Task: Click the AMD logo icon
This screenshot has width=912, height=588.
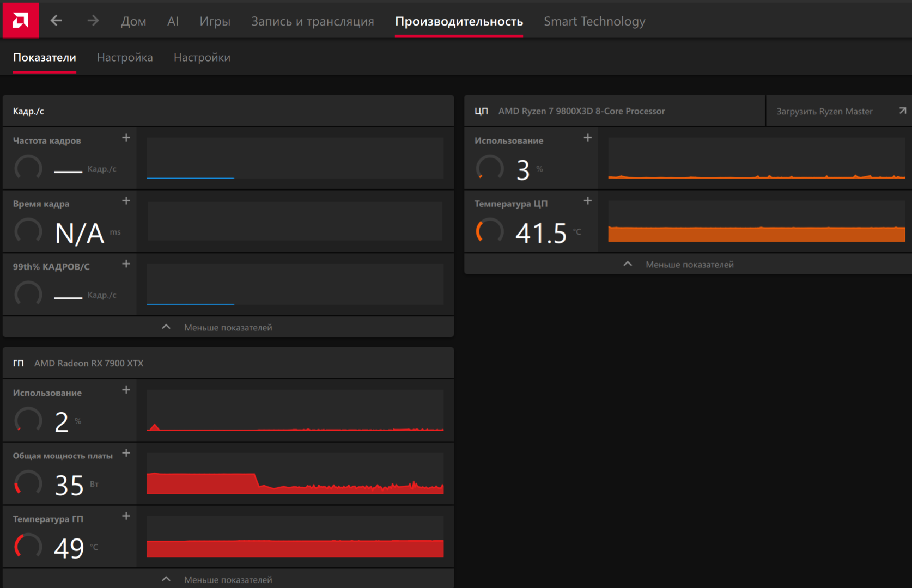Action: pos(20,21)
